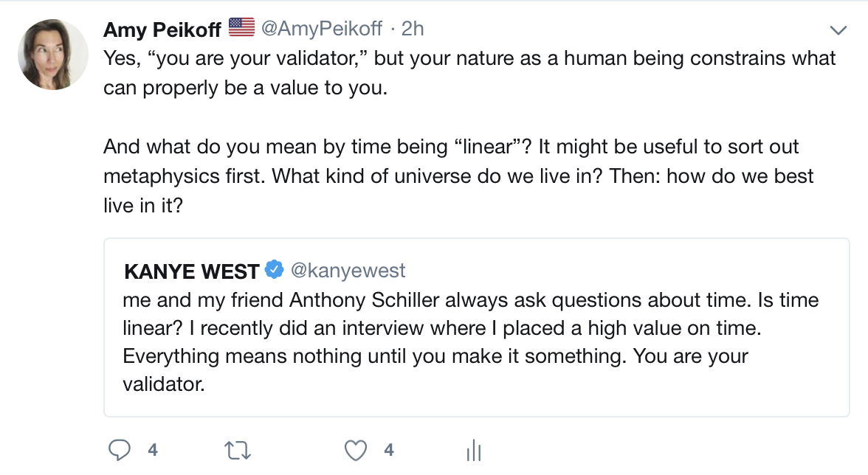The width and height of the screenshot is (868, 475).
Task: Click the Amy Peikoff display name
Action: [x=162, y=29]
